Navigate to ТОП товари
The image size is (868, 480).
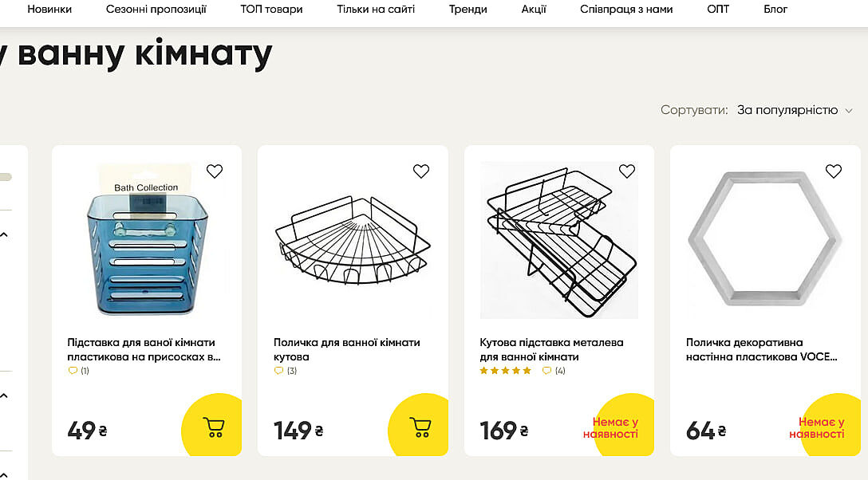[x=271, y=10]
